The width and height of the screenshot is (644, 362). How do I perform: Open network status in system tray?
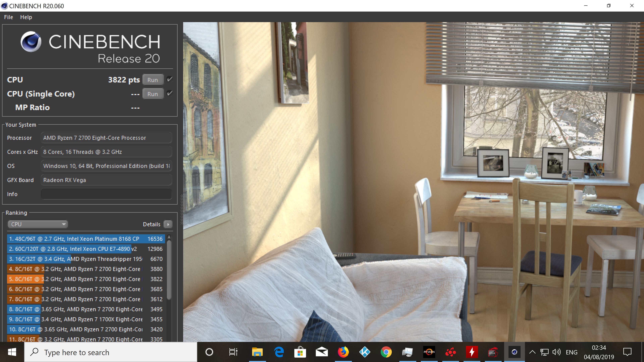click(544, 352)
